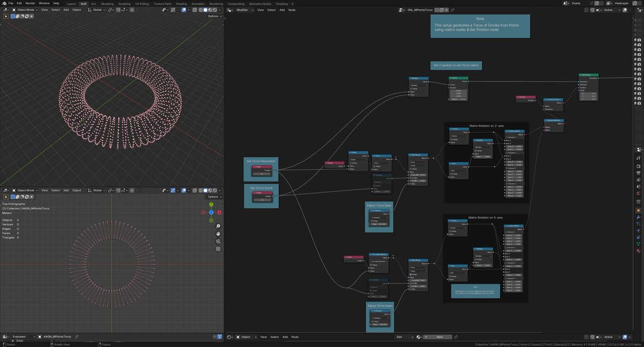The width and height of the screenshot is (644, 347).
Task: Click GNL_MPointsTorus node group name field
Action: (x=419, y=10)
